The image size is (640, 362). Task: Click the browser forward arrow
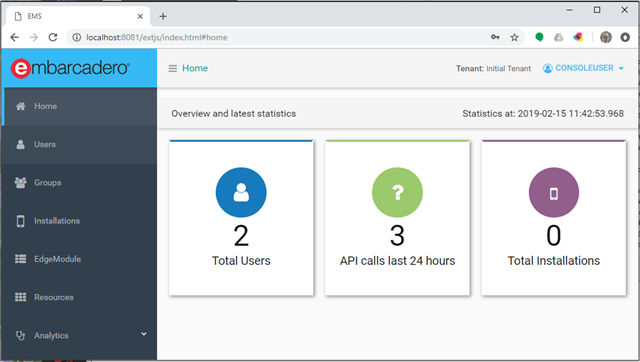tap(34, 38)
